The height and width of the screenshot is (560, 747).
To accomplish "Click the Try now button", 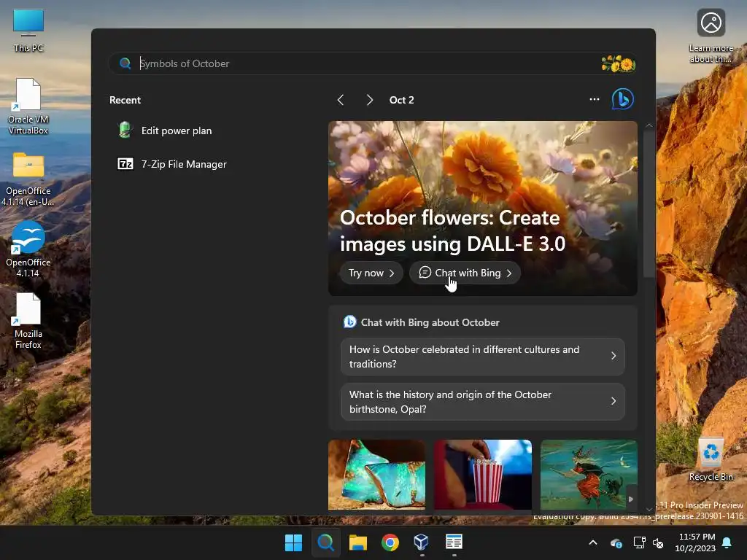I will [x=371, y=273].
